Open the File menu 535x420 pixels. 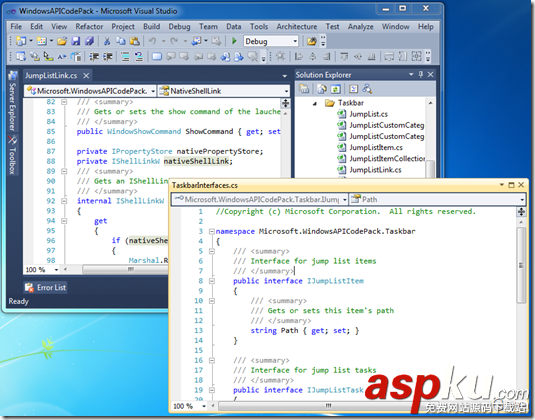click(16, 27)
